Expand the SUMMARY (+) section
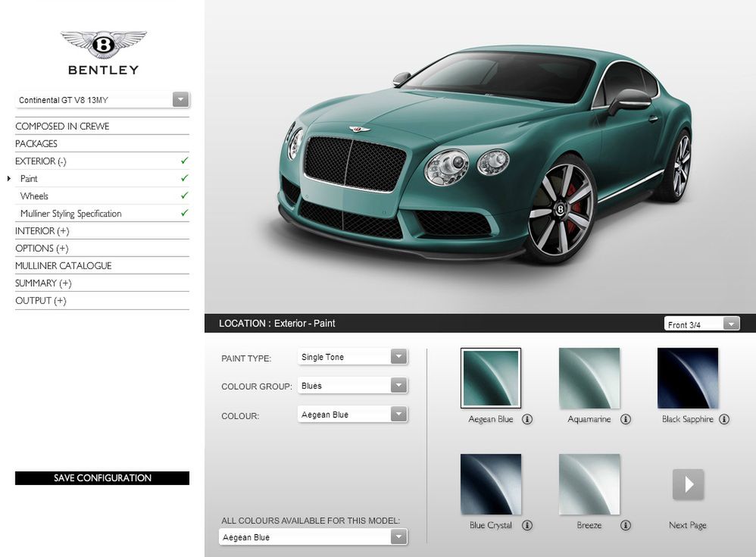The height and width of the screenshot is (557, 756). click(43, 283)
